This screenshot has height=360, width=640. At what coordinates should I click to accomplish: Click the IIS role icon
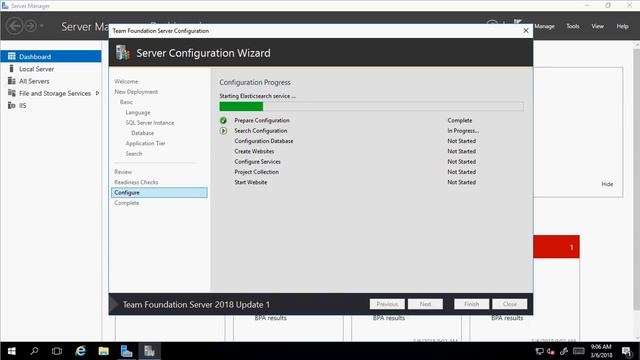[11, 105]
